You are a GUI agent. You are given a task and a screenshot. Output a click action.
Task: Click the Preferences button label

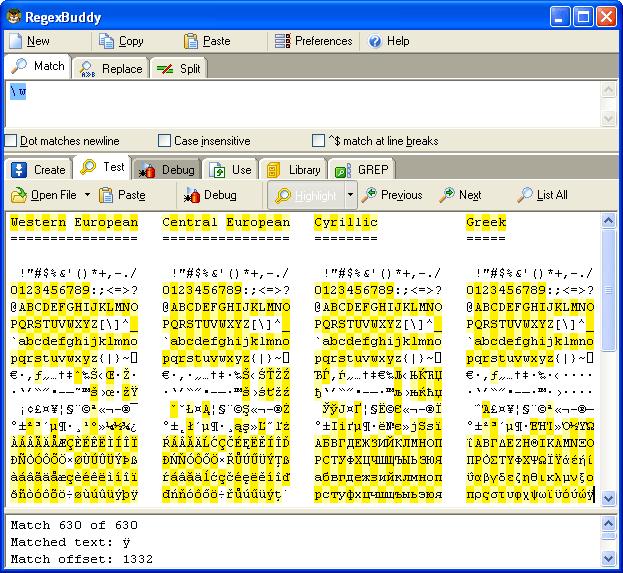323,41
